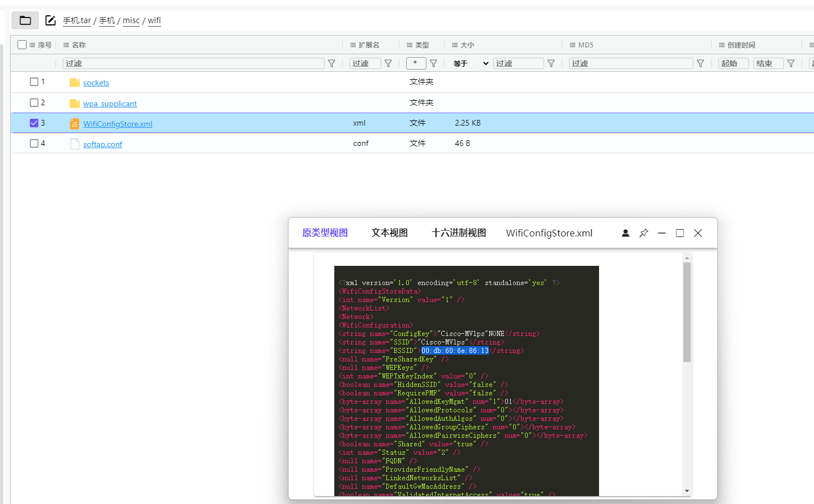Click the MD5 column filter funnel icon

tap(700, 63)
